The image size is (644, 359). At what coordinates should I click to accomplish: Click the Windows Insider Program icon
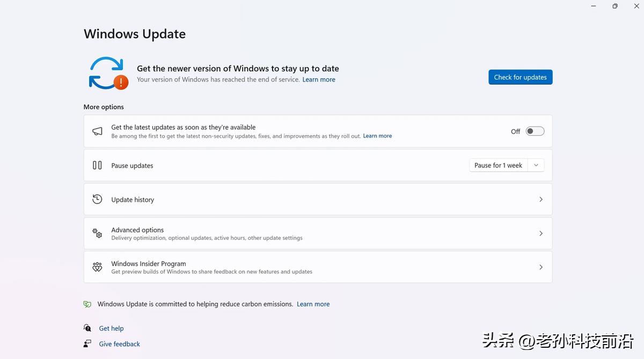click(x=97, y=267)
